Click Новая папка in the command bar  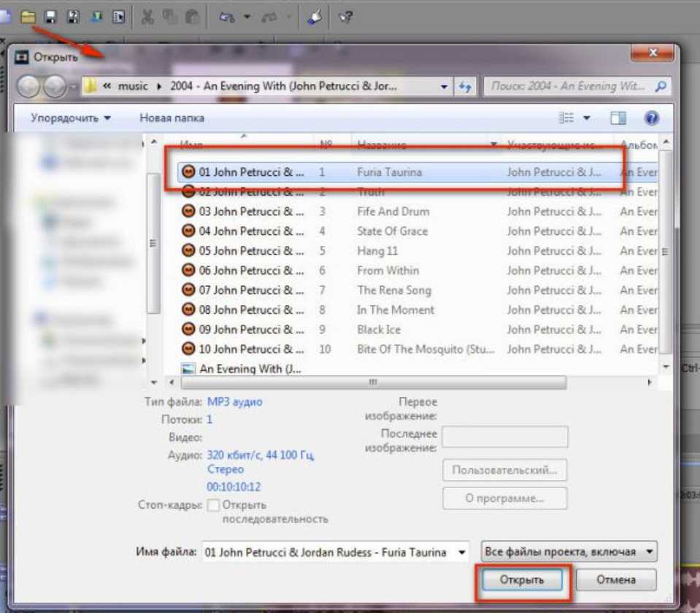pyautogui.click(x=172, y=118)
